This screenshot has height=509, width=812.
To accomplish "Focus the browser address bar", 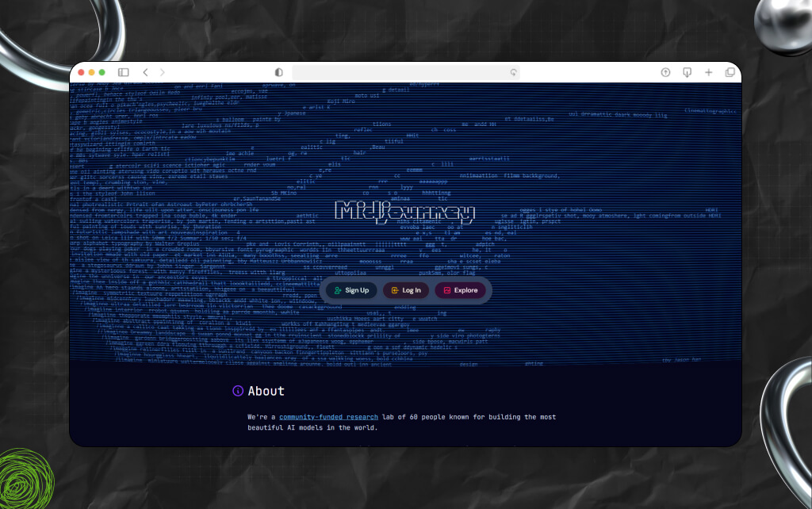I will click(406, 72).
